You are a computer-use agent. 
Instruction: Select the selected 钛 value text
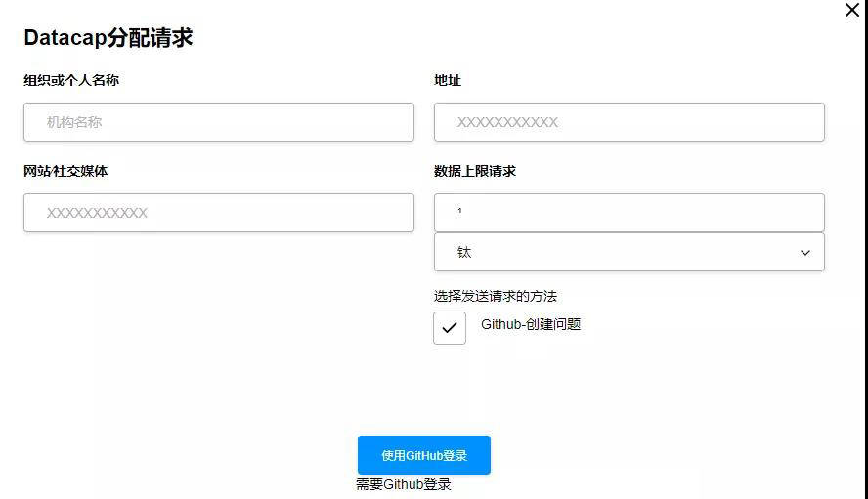pyautogui.click(x=464, y=252)
